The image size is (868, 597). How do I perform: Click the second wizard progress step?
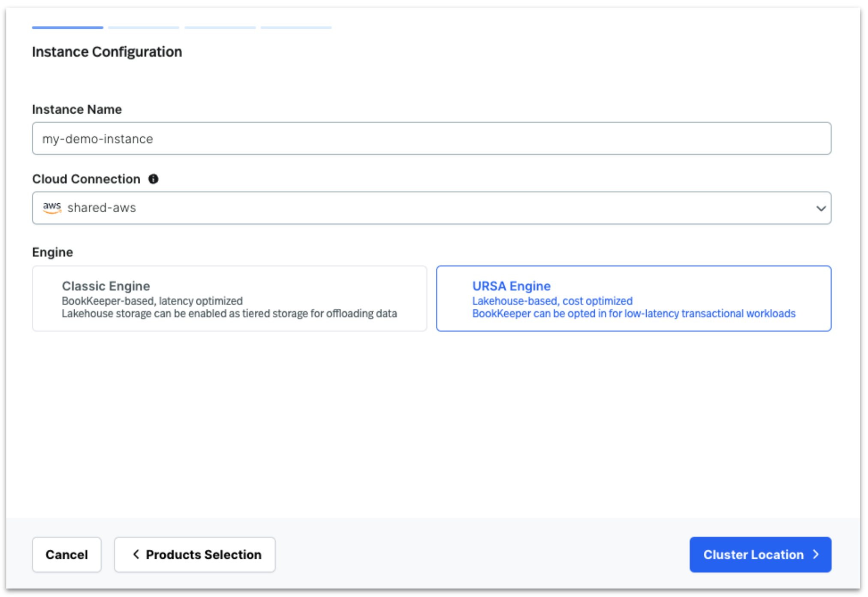pos(144,27)
